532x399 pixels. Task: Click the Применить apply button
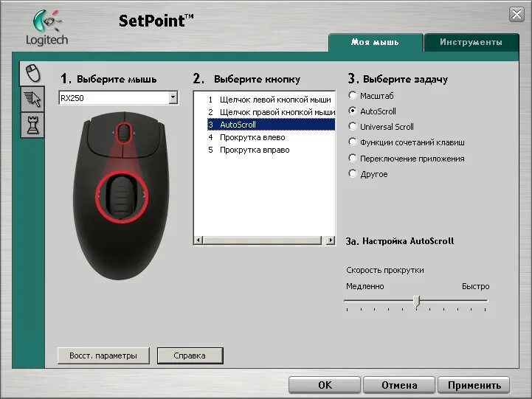tap(474, 385)
